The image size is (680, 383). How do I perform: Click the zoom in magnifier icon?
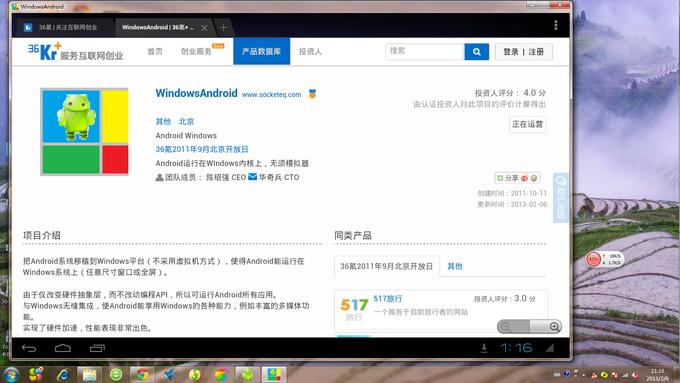click(554, 327)
